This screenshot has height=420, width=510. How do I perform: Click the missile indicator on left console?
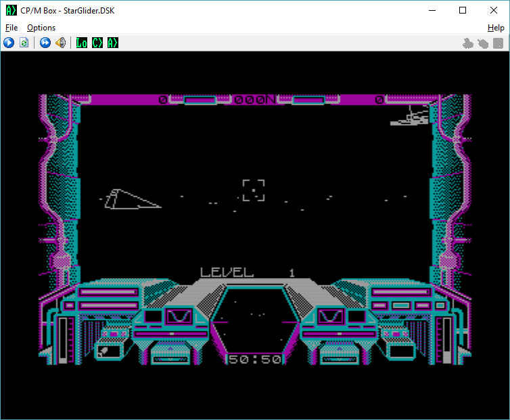tap(108, 352)
